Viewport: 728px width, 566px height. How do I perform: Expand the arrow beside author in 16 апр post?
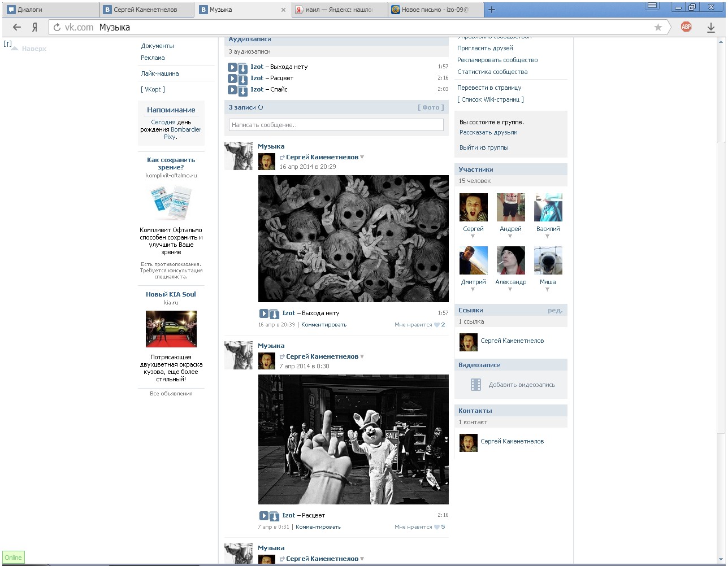pyautogui.click(x=362, y=158)
